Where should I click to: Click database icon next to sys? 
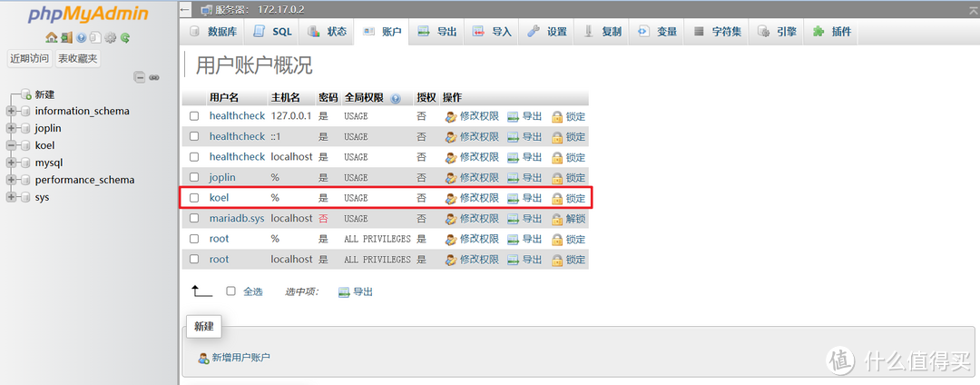(25, 198)
